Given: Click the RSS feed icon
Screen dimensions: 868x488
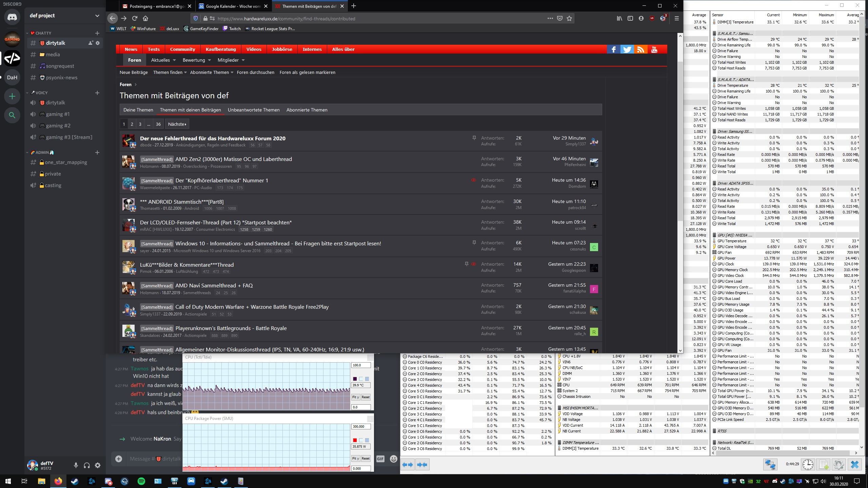Looking at the screenshot, I should coord(640,49).
